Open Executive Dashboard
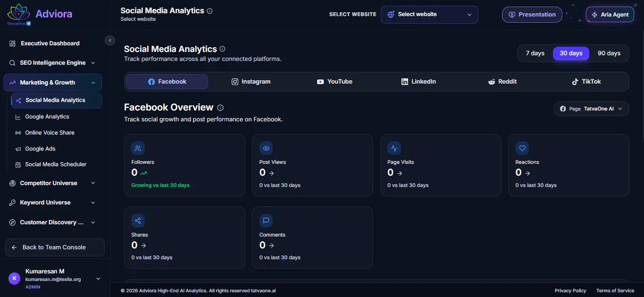The width and height of the screenshot is (644, 297). [x=52, y=43]
